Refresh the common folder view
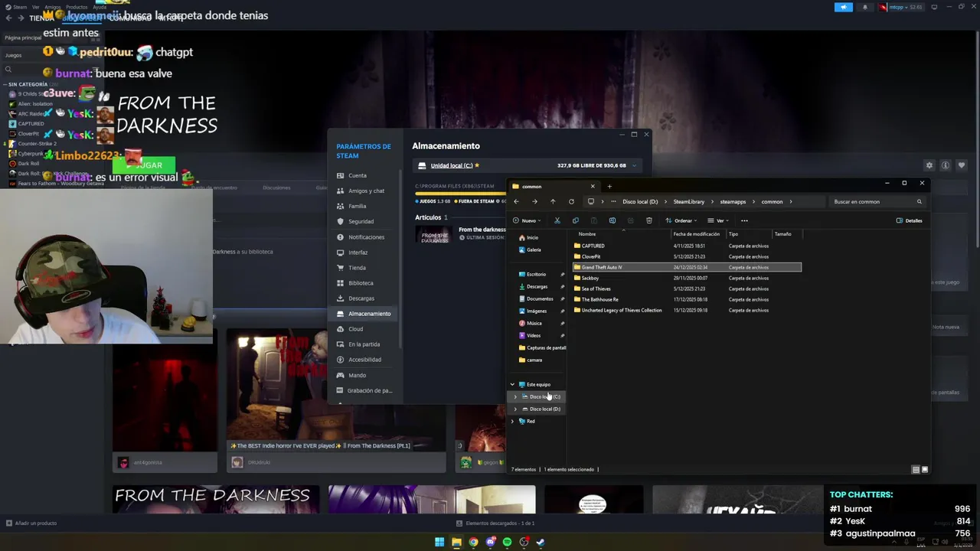Screen dimensions: 980x551 tap(571, 201)
